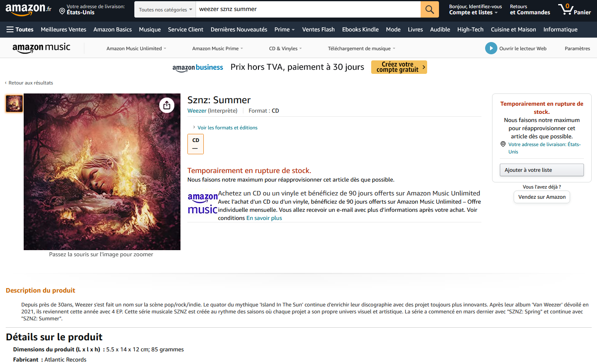Select the CD format option box
This screenshot has width=597, height=364.
point(196,144)
